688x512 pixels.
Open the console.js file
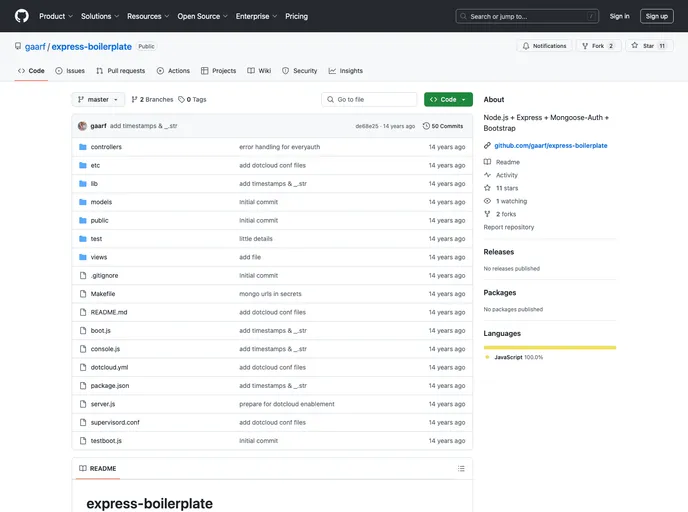coord(105,349)
